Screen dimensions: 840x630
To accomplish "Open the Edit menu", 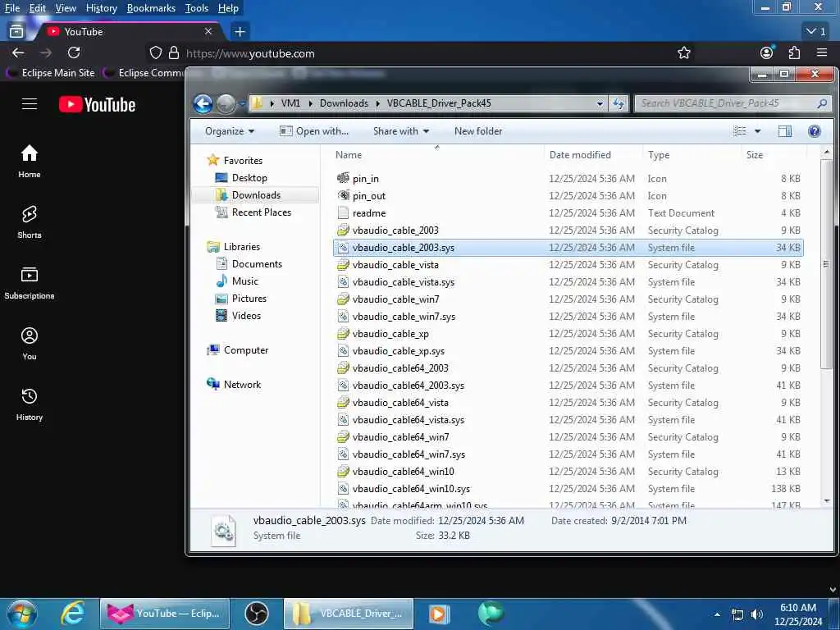I will (37, 8).
